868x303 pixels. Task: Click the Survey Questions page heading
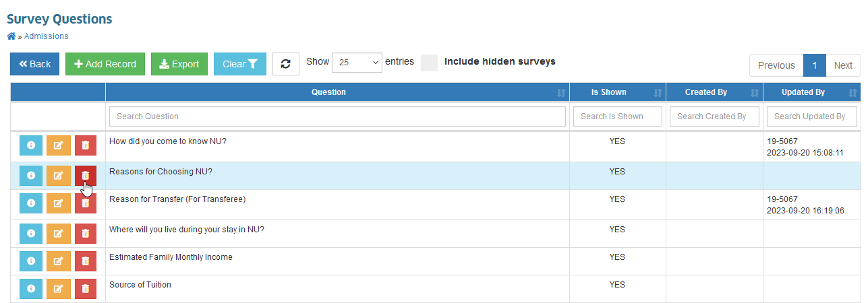point(59,19)
